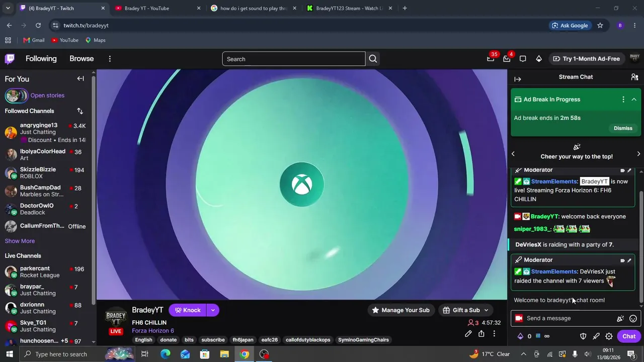Open the Chrome apps grid in bookmarks bar

pyautogui.click(x=8, y=40)
